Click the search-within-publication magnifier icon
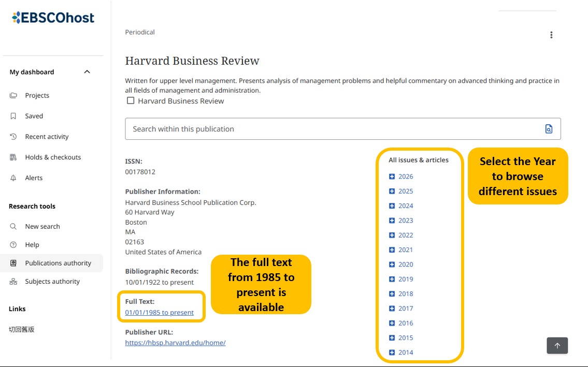 click(549, 129)
